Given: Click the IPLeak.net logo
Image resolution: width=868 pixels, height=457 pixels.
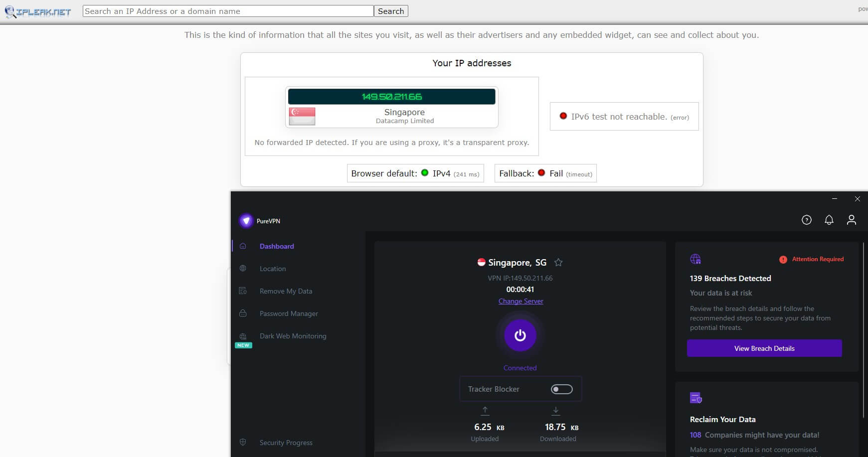Looking at the screenshot, I should (38, 11).
